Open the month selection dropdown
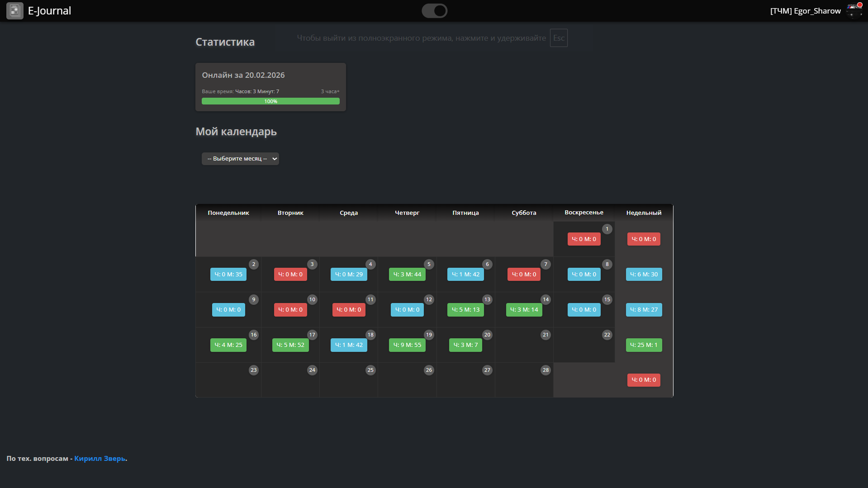 (240, 159)
